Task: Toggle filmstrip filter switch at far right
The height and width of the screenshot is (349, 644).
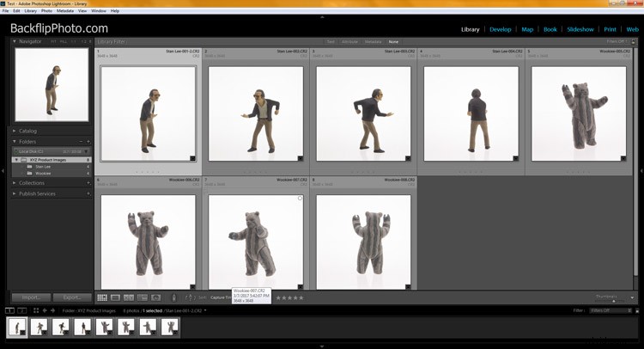Action: (637, 311)
